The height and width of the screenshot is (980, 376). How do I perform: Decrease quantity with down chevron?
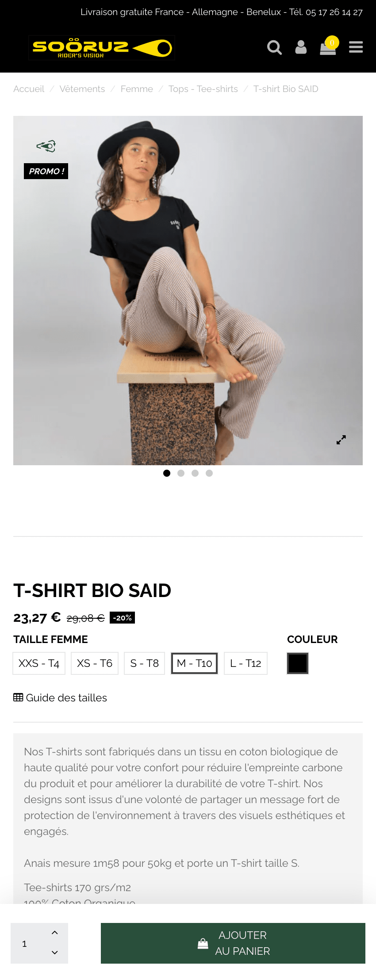[55, 953]
